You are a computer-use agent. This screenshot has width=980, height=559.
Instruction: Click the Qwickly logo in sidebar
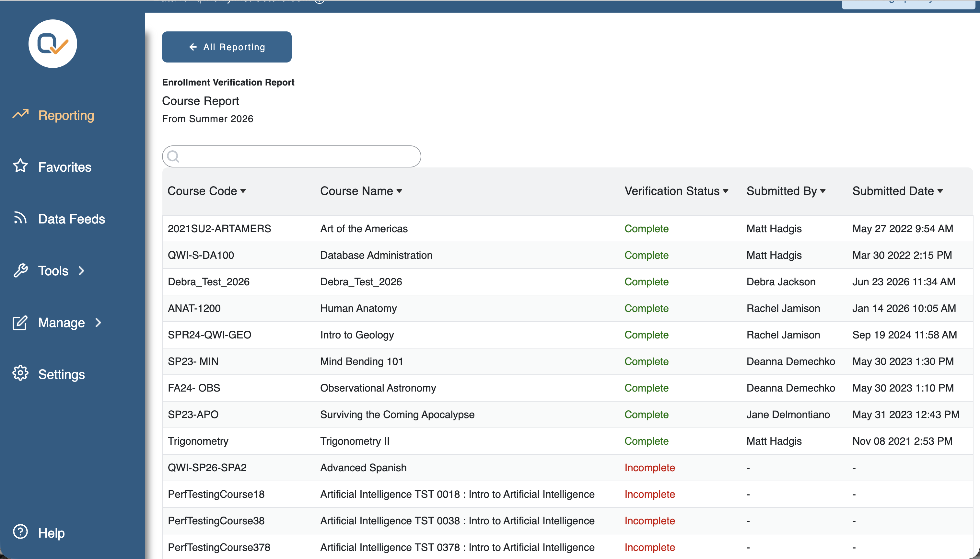pos(52,44)
